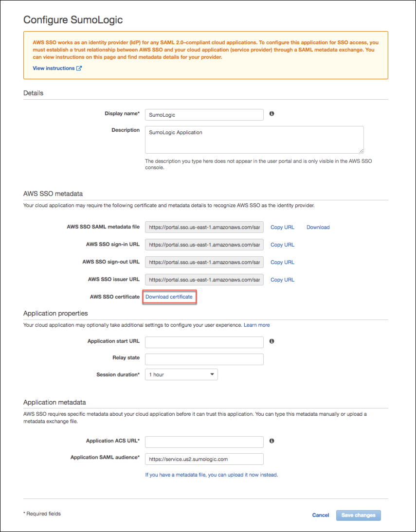This screenshot has width=416, height=532.
Task: Click the info icon beside Application ACS URL
Action: point(271,441)
